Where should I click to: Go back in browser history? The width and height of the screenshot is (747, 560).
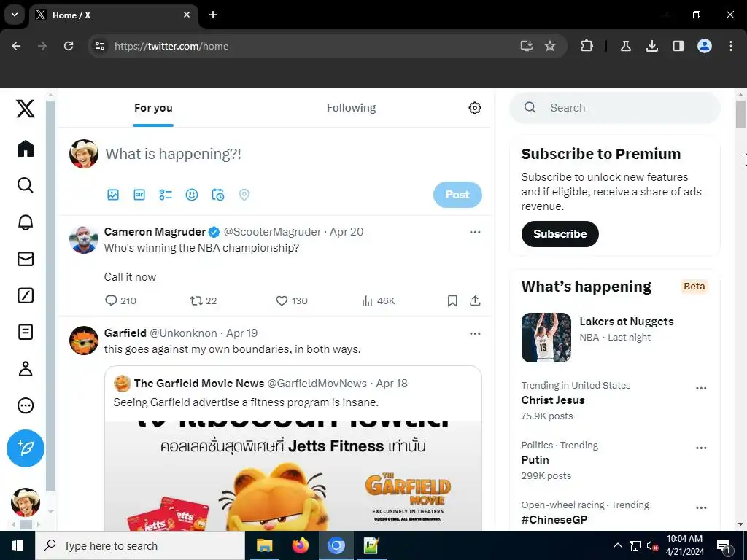16,46
